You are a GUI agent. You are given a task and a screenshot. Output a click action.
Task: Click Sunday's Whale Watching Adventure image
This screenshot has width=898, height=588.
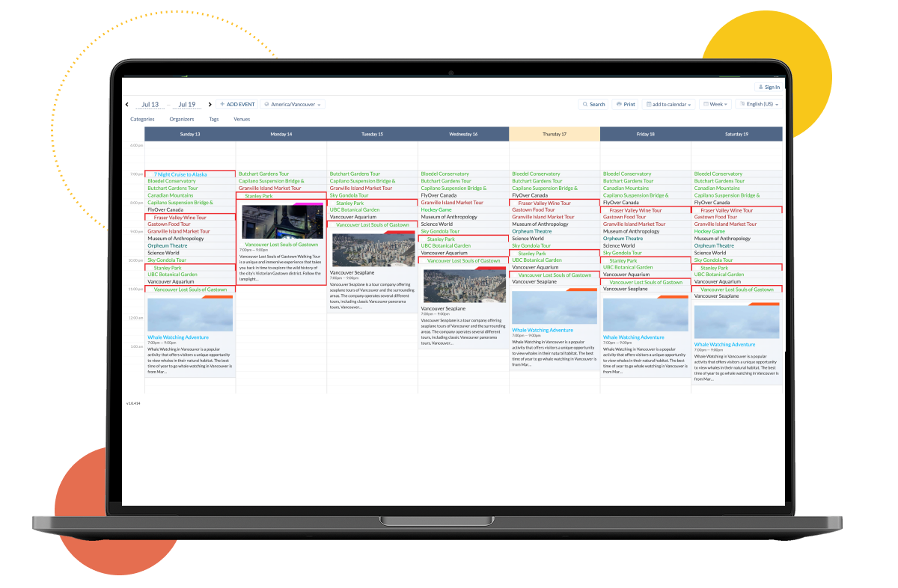click(190, 315)
